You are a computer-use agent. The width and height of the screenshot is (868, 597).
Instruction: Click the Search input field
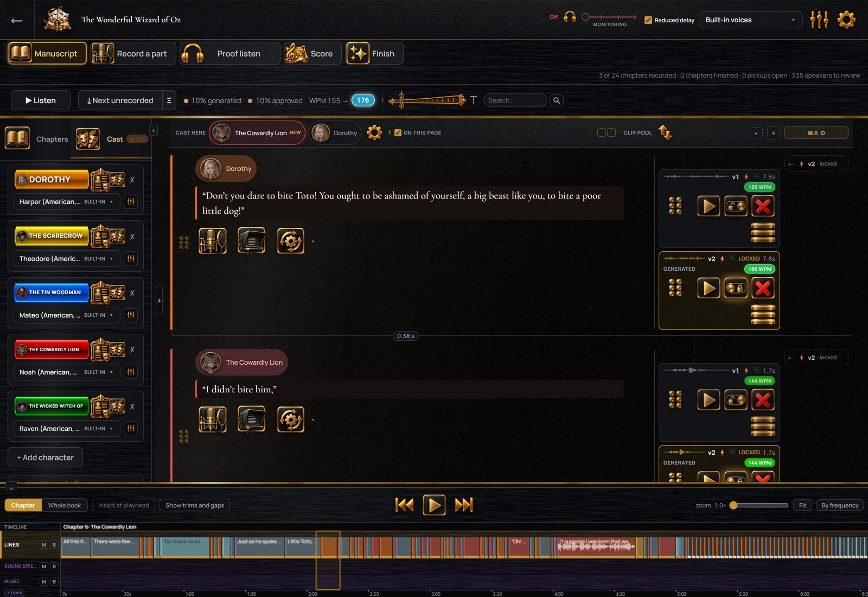click(515, 100)
